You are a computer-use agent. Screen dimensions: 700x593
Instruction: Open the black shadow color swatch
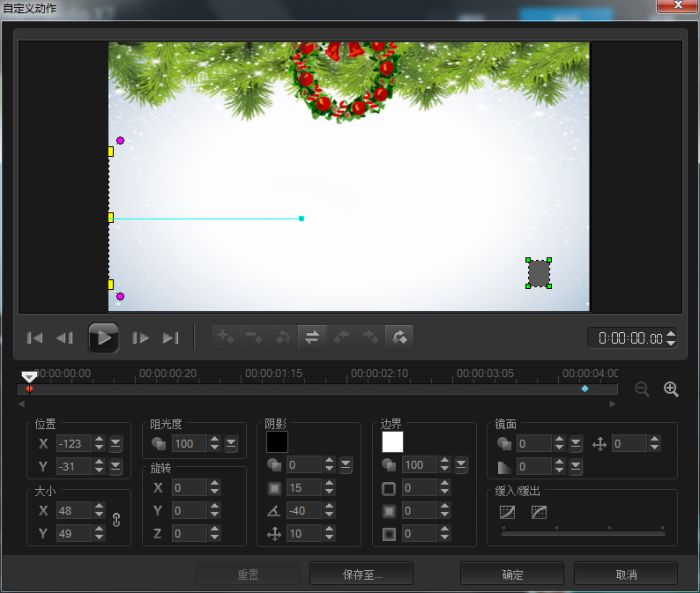(277, 442)
